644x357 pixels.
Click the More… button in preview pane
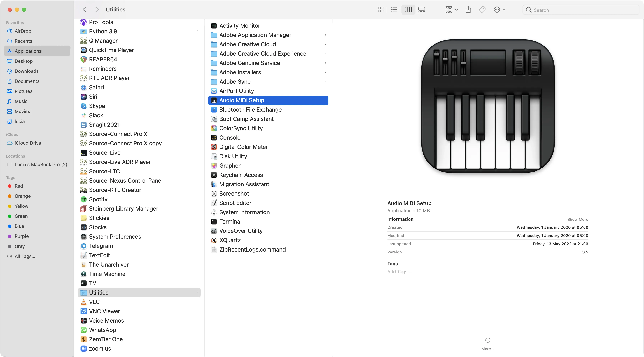point(487,344)
